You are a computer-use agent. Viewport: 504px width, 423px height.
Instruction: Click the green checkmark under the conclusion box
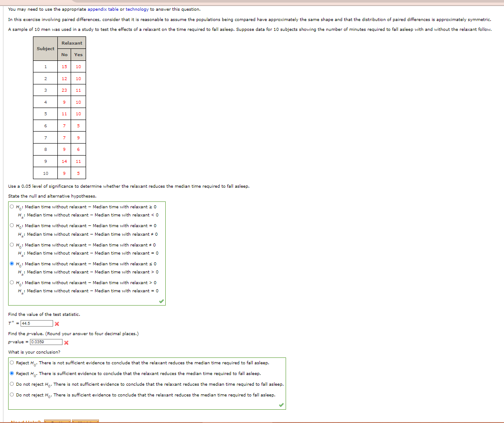click(x=281, y=404)
